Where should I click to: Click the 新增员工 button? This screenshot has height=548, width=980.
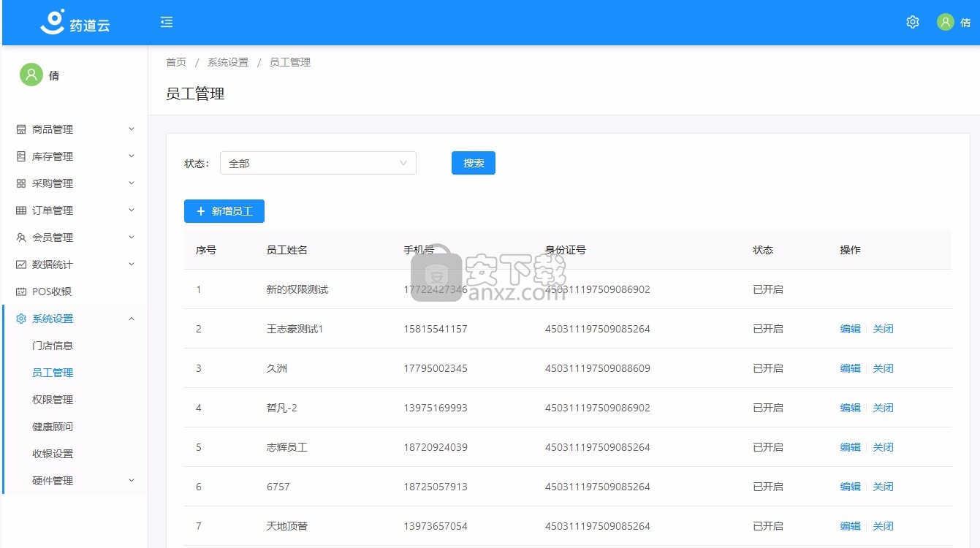coord(224,211)
